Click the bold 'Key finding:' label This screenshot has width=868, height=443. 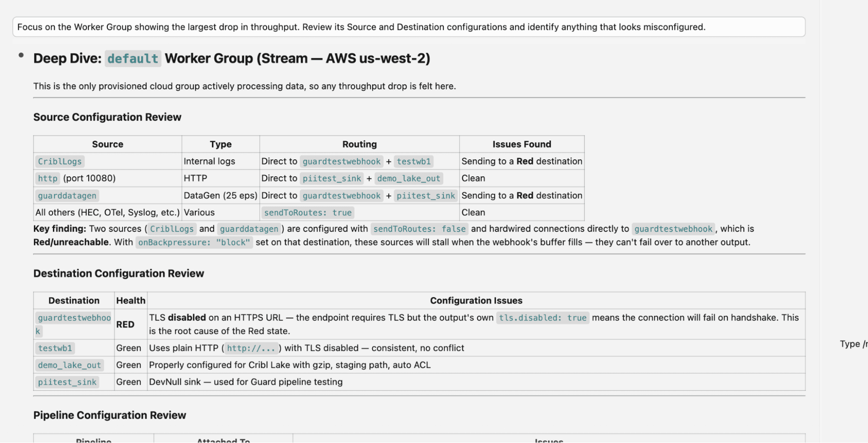(60, 228)
